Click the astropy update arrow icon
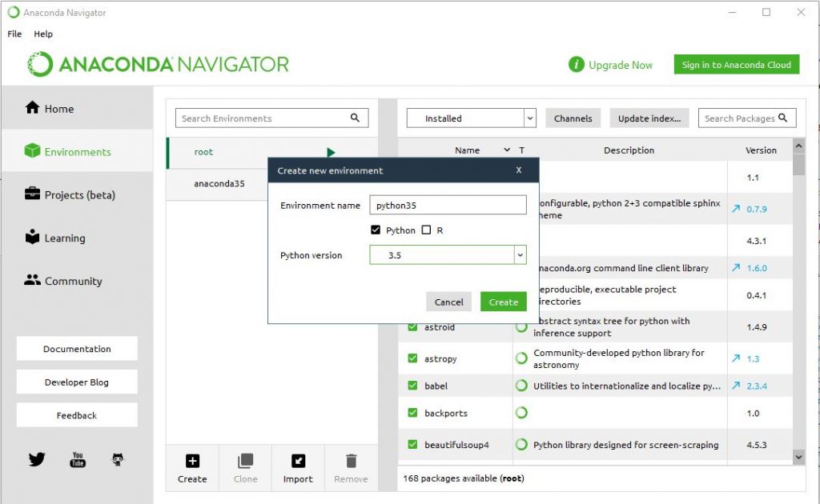The width and height of the screenshot is (820, 504). pos(736,359)
